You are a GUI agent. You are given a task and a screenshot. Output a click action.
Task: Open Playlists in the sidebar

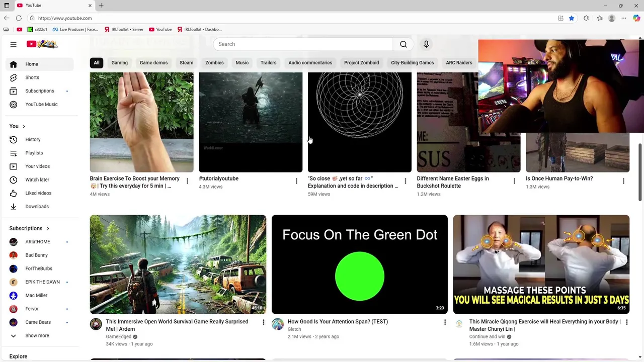(x=40, y=153)
